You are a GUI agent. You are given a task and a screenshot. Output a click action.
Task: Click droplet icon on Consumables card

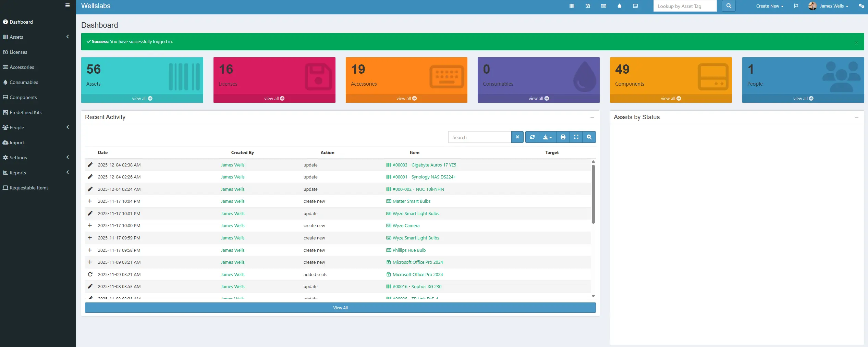click(585, 77)
